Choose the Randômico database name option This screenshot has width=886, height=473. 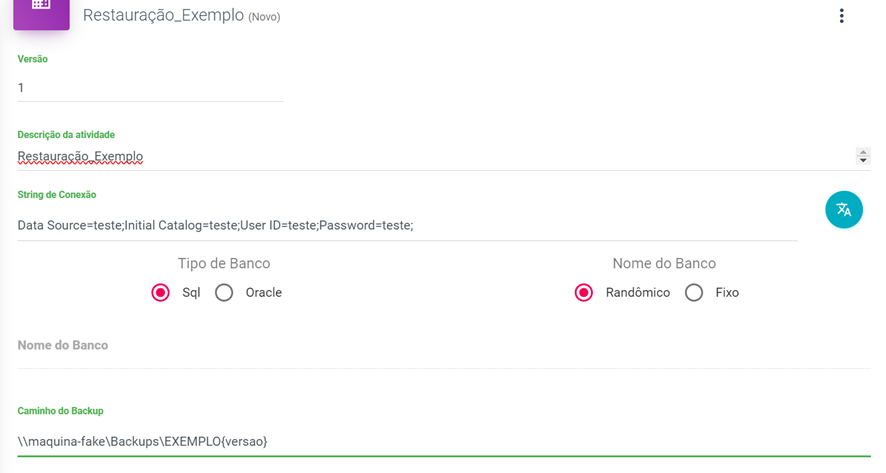click(584, 293)
